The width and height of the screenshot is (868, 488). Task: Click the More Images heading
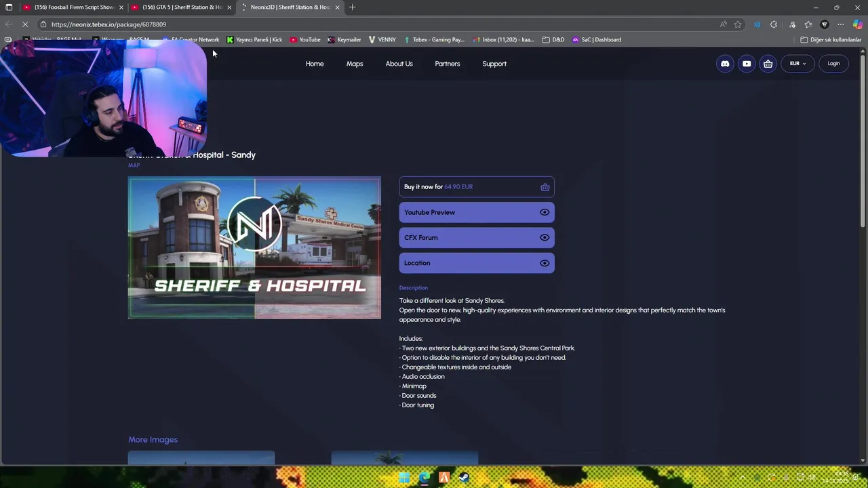pos(153,440)
